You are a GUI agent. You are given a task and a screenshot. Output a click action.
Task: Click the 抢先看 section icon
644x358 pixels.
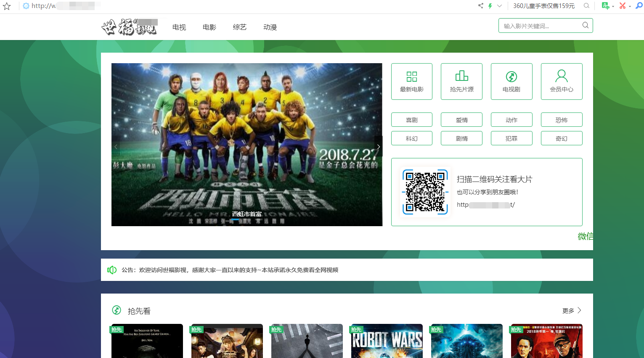click(x=117, y=310)
